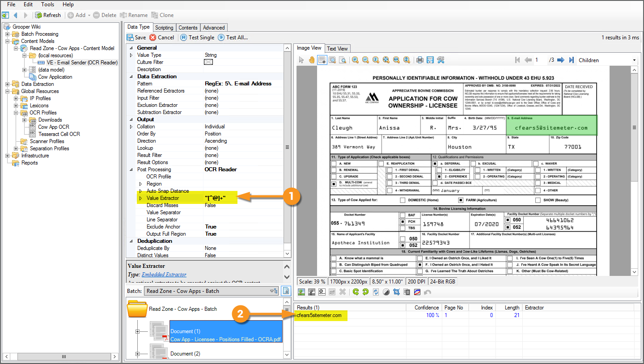Click the crop image icon

tap(396, 292)
